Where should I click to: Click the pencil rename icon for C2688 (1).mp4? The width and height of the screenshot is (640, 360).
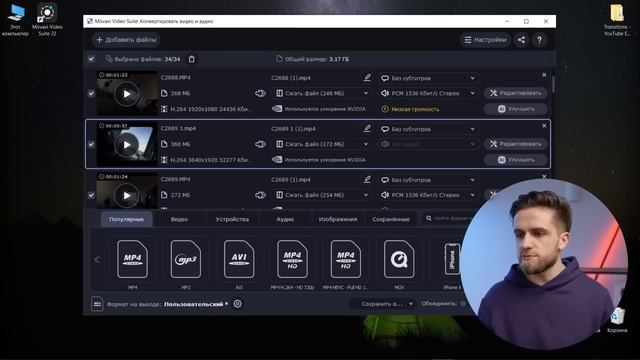coord(367,78)
